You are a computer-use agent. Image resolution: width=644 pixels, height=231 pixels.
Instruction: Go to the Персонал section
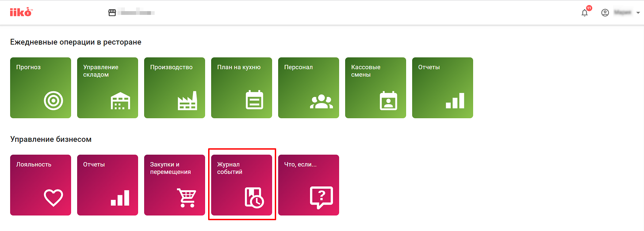pos(309,88)
